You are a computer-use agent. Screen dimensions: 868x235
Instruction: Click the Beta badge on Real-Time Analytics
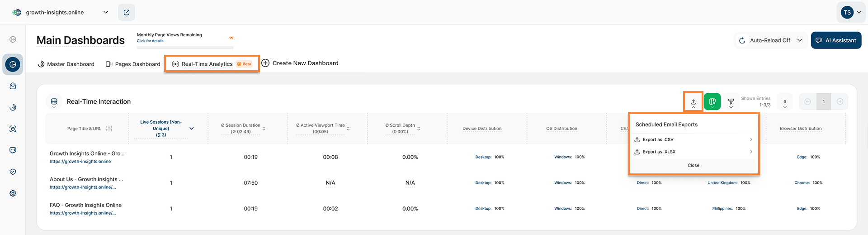click(244, 64)
